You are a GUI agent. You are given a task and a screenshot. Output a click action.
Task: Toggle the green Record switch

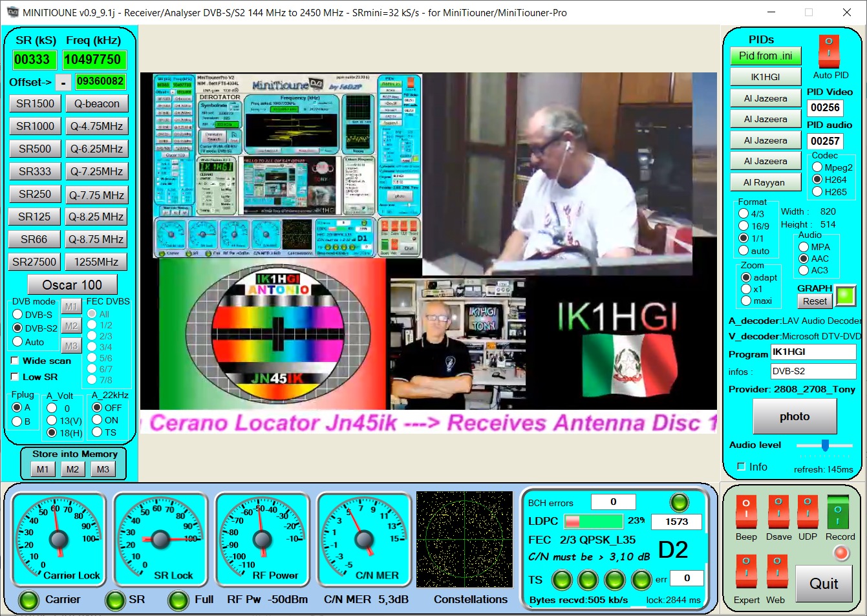[838, 513]
